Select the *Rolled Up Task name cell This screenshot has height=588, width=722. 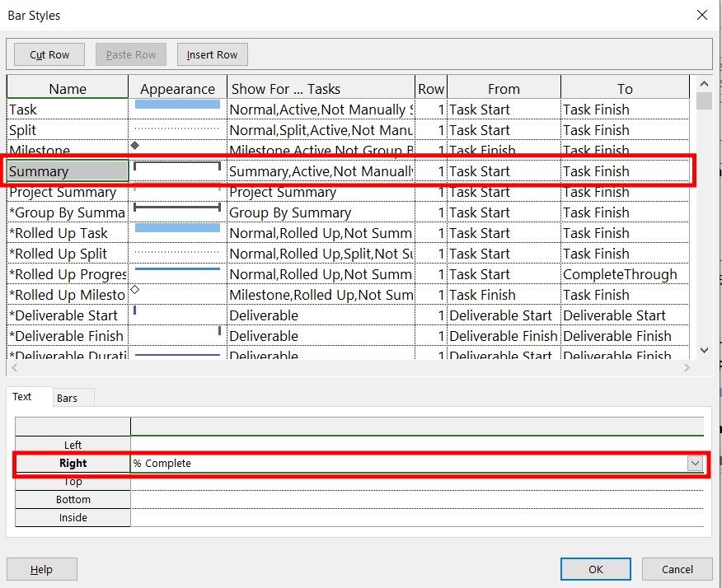click(x=68, y=233)
